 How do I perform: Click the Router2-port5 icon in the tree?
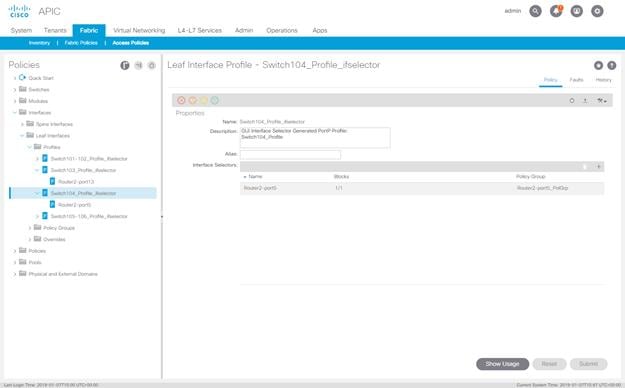[x=52, y=205]
